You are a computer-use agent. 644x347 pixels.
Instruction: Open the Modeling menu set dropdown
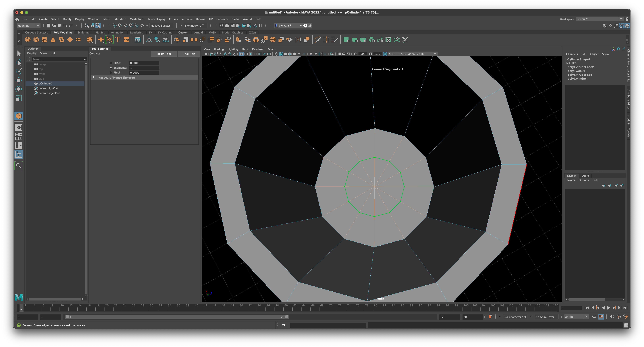(x=28, y=26)
